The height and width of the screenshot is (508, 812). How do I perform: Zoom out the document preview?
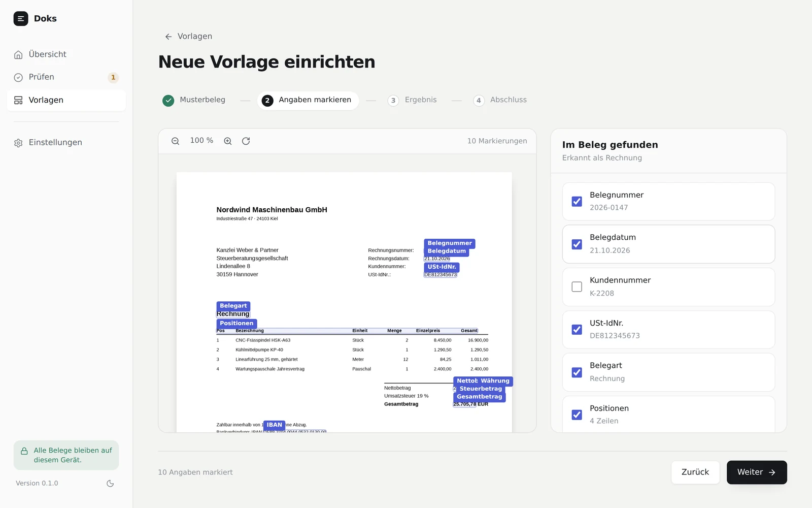point(175,141)
